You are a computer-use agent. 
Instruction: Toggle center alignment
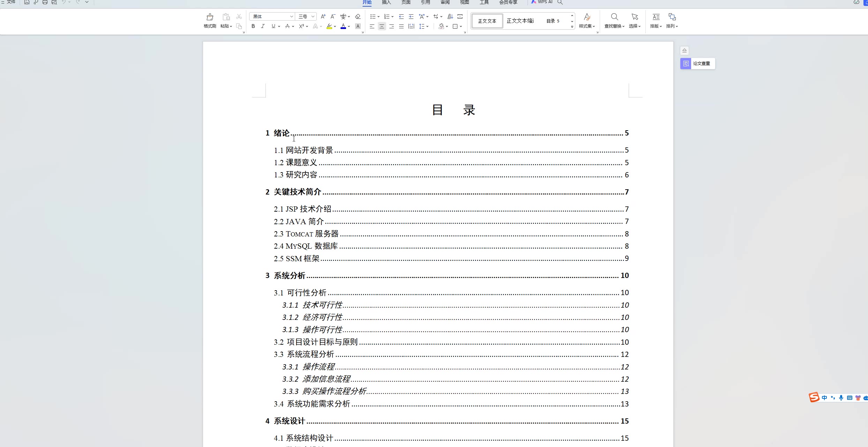pos(382,26)
